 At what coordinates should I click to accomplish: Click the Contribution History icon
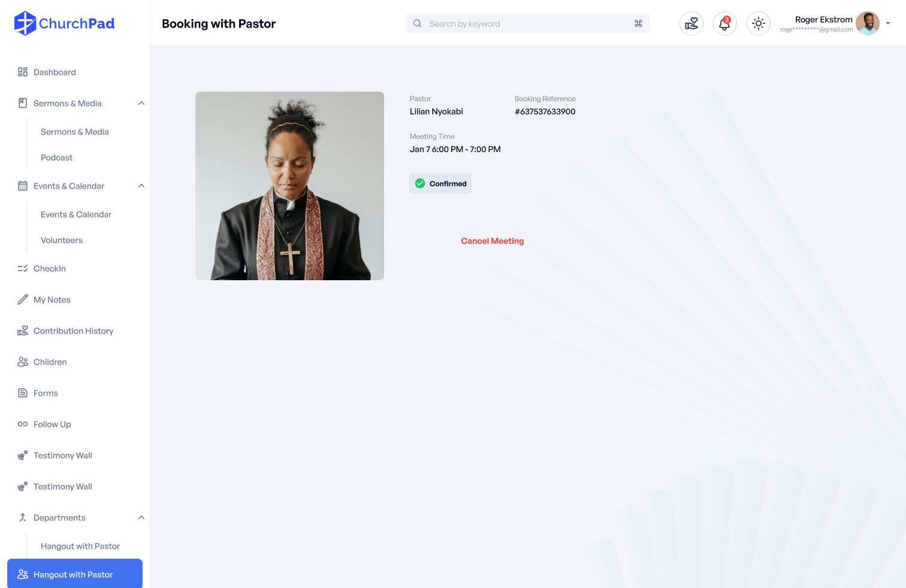(x=23, y=331)
